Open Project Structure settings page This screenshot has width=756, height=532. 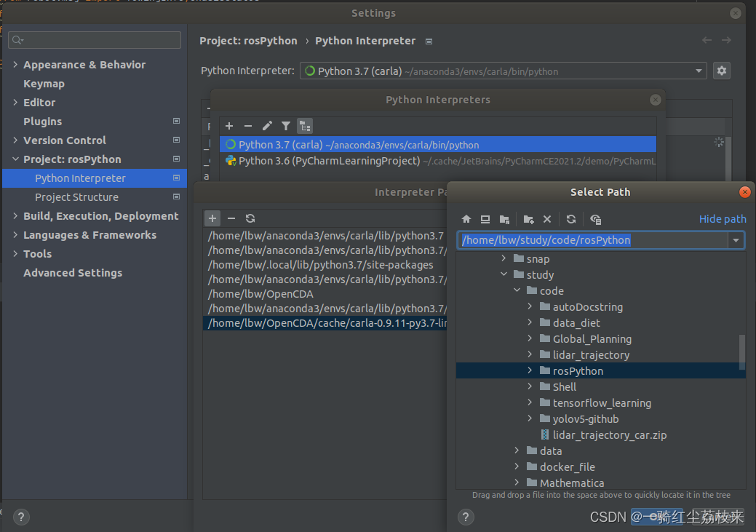point(76,196)
